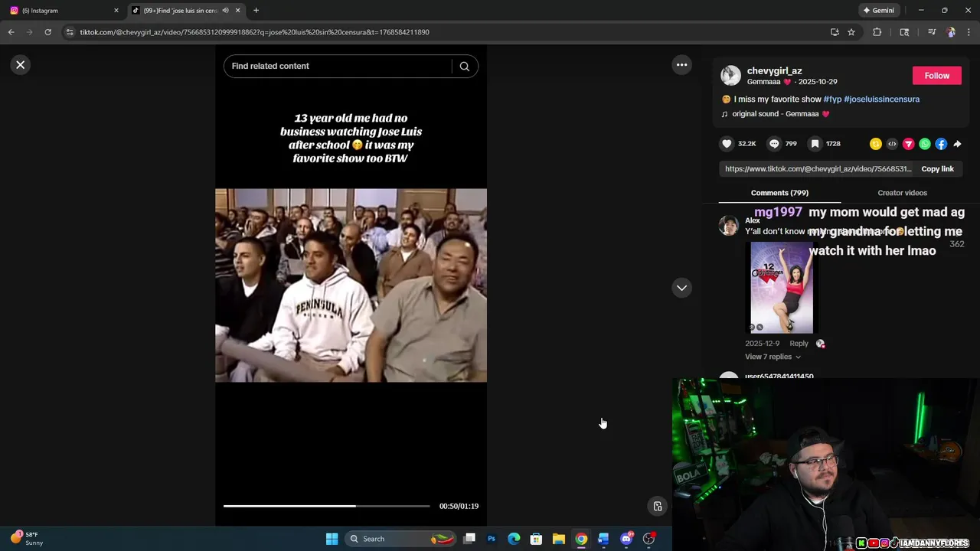Bookmark this page with the star icon
This screenshot has height=551, width=980.
coord(851,32)
